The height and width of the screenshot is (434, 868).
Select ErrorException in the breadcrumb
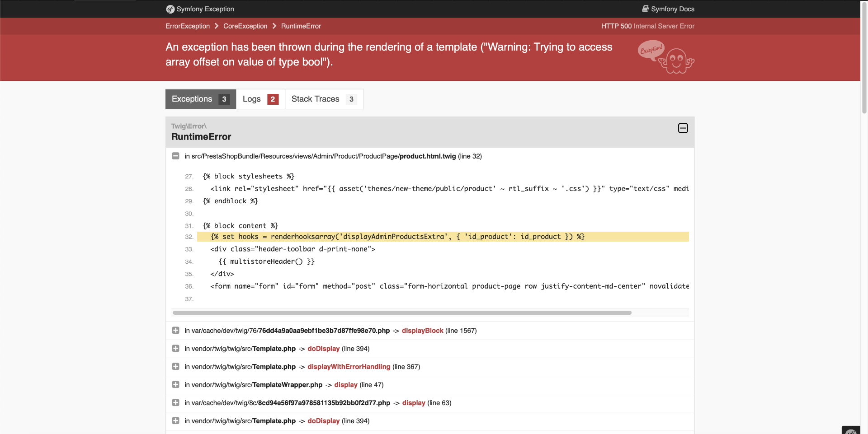click(188, 26)
